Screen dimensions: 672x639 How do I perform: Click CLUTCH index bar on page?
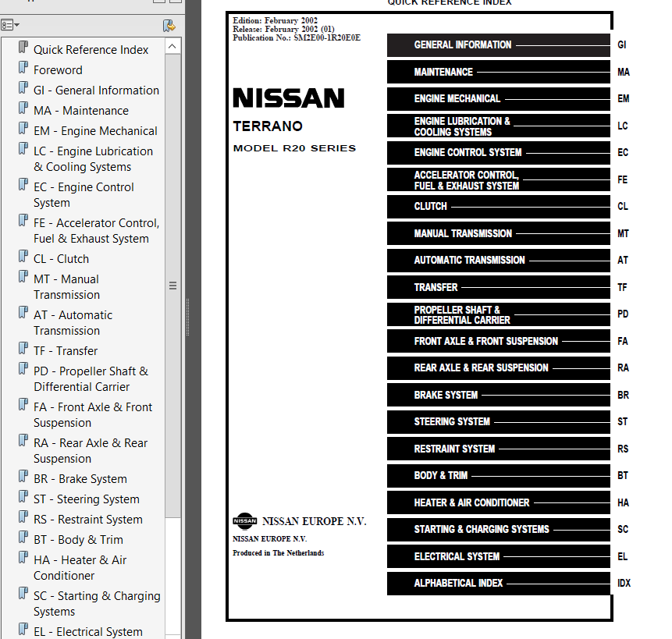[499, 207]
